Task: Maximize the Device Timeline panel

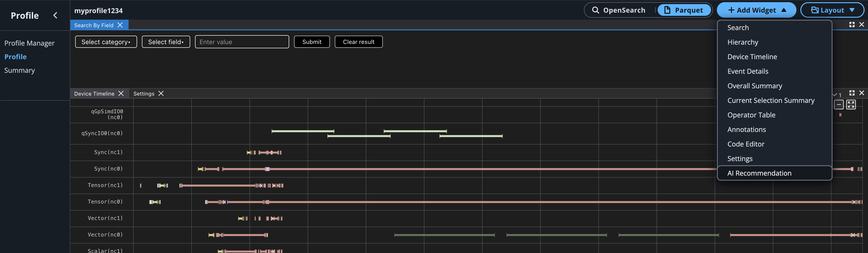Action: 852,93
